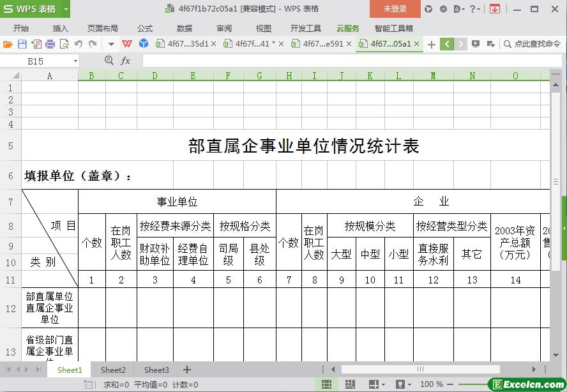Image resolution: width=567 pixels, height=392 pixels.
Task: Click the open folder icon in toolbar
Action: pos(8,44)
